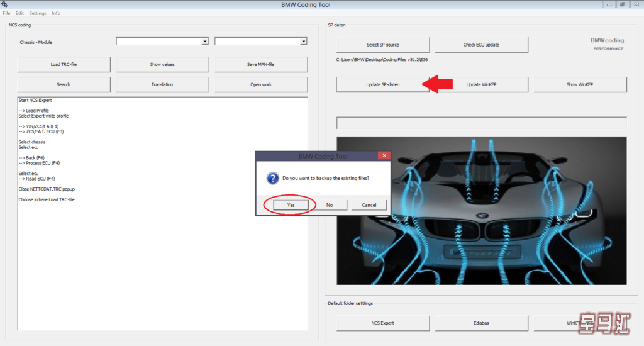Click Save MAN-file button

point(261,65)
